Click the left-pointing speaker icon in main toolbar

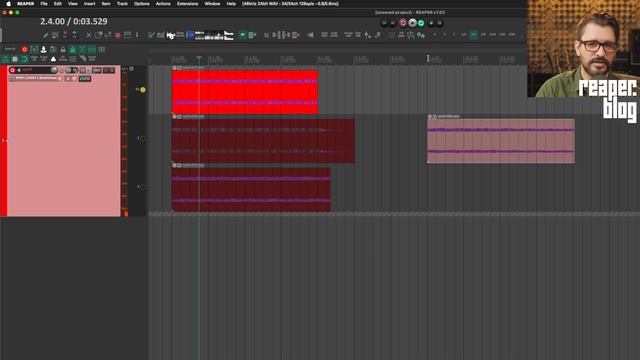(310, 36)
